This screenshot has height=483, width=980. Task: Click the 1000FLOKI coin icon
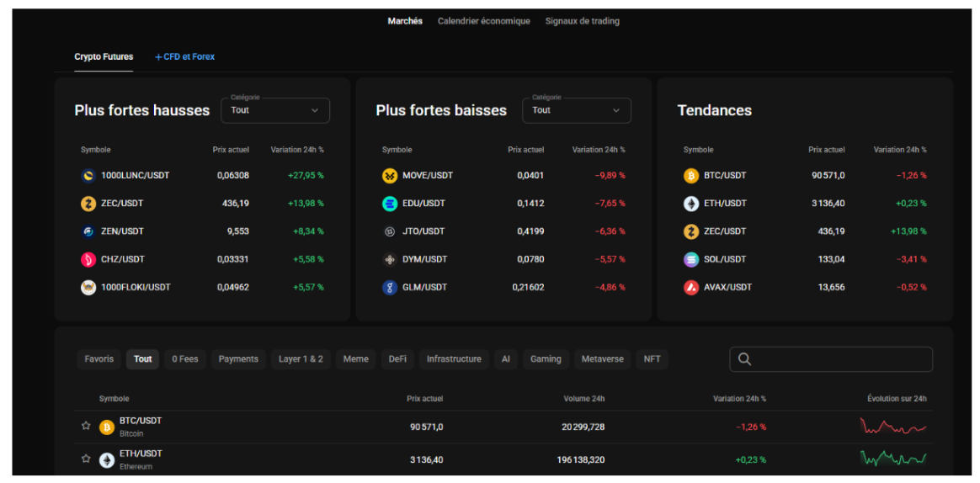click(88, 288)
